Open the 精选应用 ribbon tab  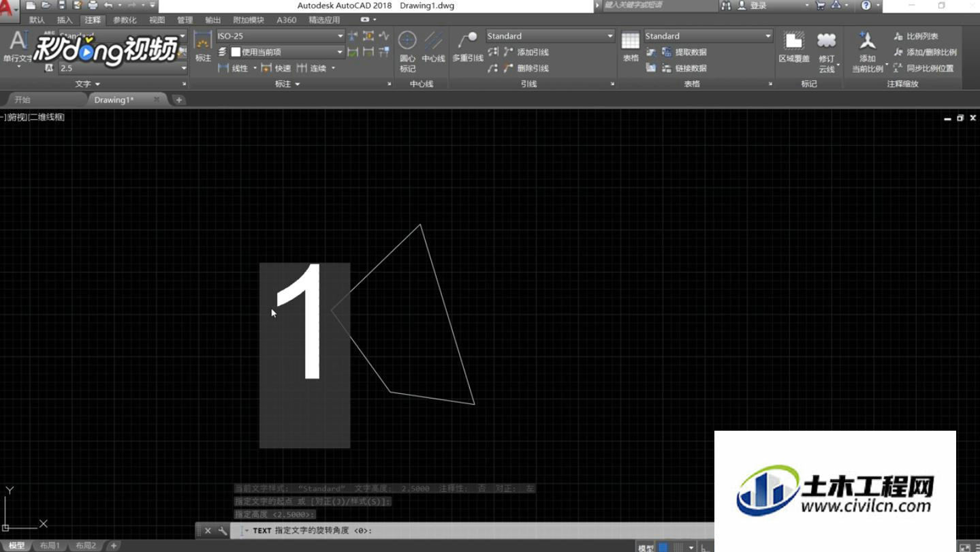click(x=324, y=20)
